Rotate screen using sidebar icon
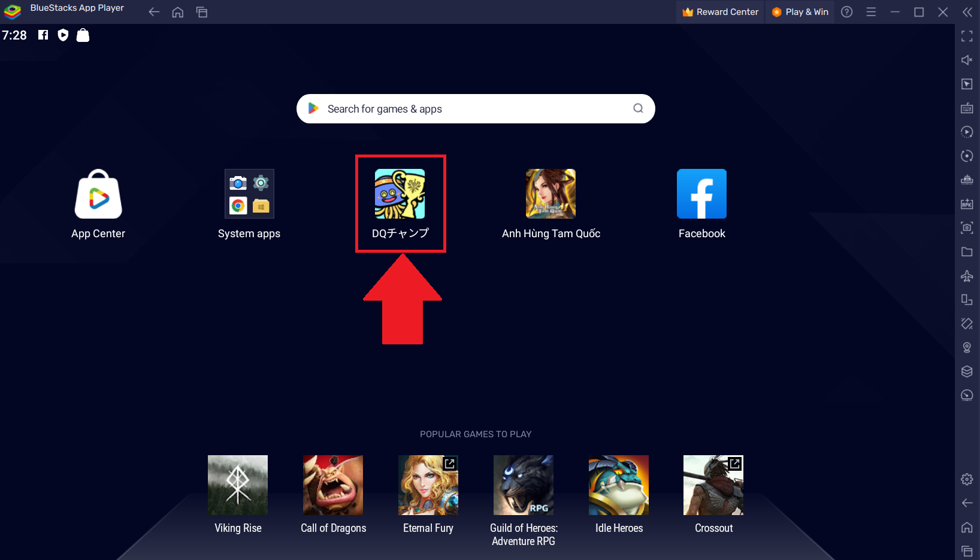The width and height of the screenshot is (980, 560). (967, 299)
